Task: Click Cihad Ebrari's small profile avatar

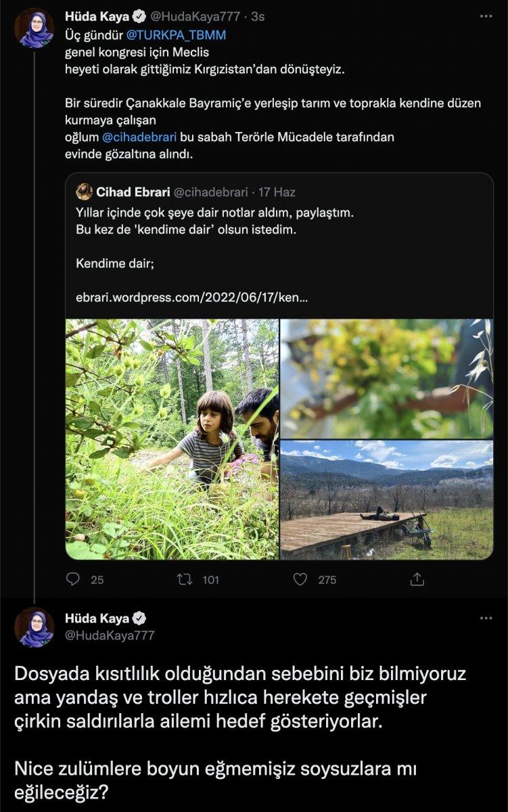Action: click(x=85, y=192)
